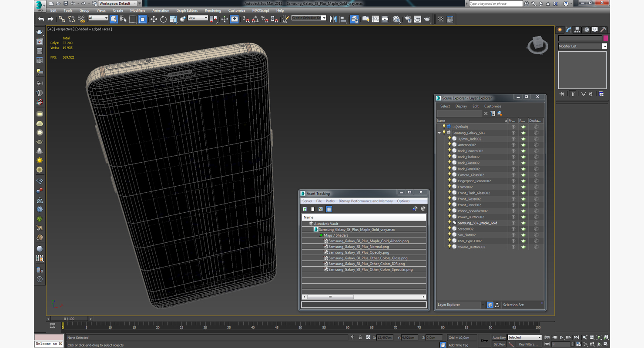
Task: Open the Curve Editor
Action: [x=375, y=19]
